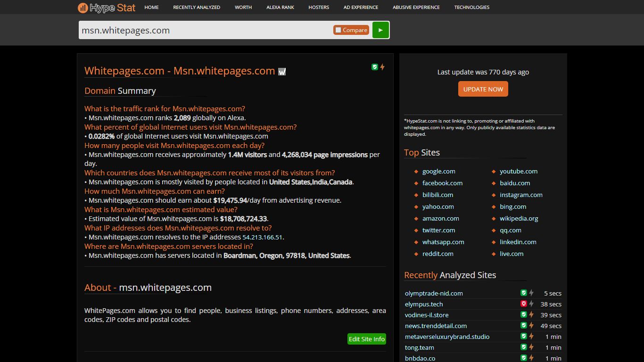Image resolution: width=644 pixels, height=362 pixels.
Task: Click the HypeStat logo icon
Action: [x=83, y=8]
